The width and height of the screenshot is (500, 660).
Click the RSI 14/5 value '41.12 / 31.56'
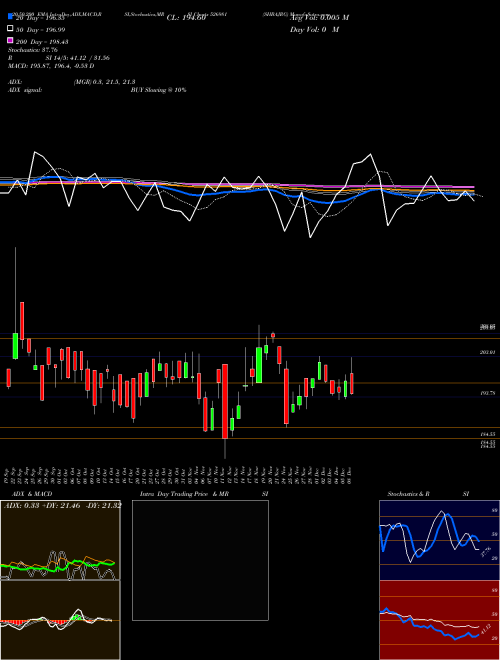point(88,58)
